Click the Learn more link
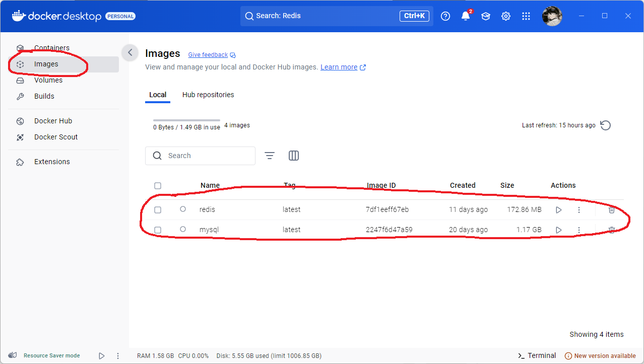 pyautogui.click(x=339, y=67)
